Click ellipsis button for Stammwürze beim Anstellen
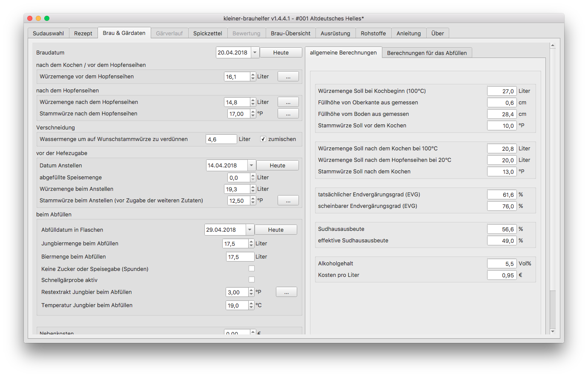 click(288, 201)
